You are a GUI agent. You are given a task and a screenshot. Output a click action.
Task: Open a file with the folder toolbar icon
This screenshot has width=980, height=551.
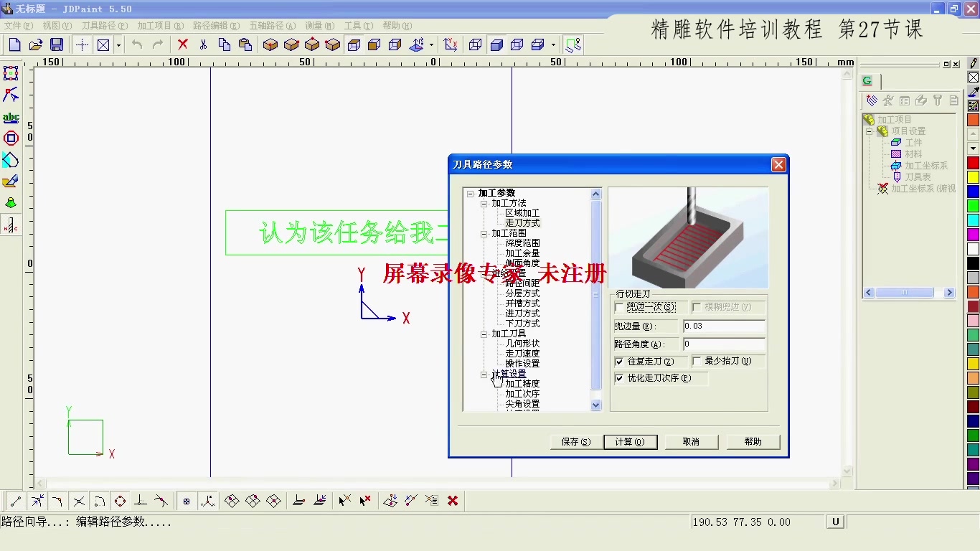35,44
